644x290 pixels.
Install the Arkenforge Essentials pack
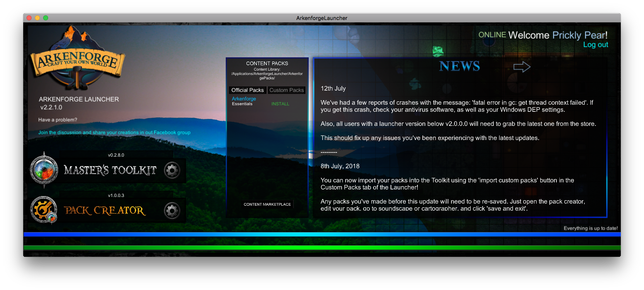(280, 104)
